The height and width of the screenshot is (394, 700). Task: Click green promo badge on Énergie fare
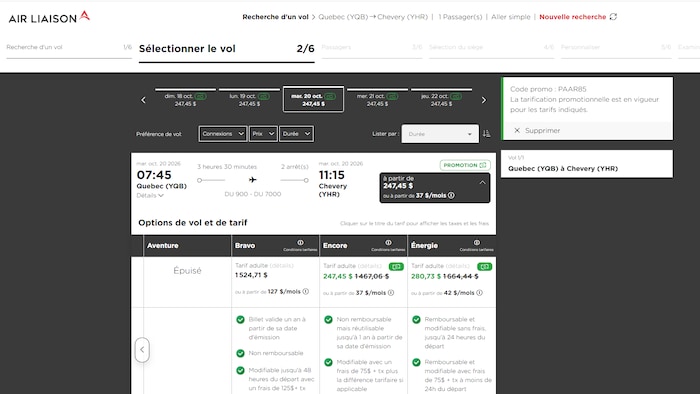coord(484,266)
